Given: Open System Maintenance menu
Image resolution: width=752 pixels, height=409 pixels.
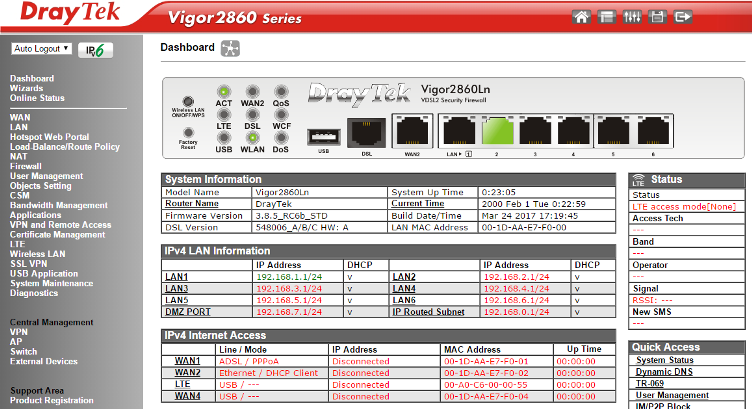Looking at the screenshot, I should (x=52, y=283).
